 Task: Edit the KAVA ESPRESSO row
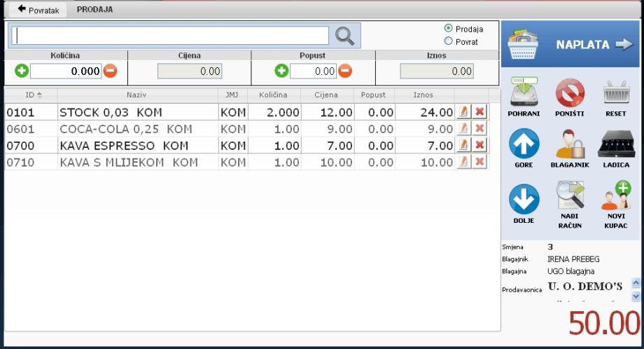[x=463, y=144]
